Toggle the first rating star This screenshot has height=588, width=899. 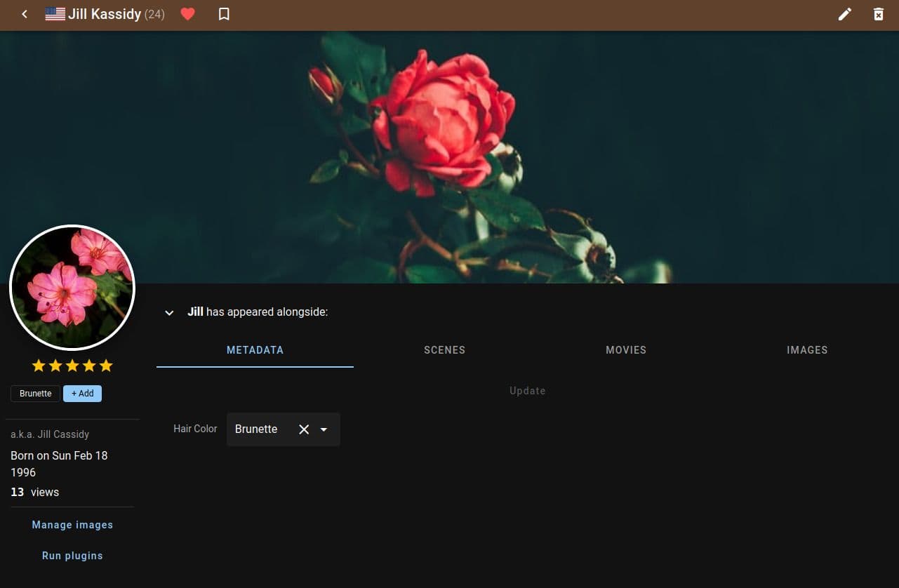39,365
